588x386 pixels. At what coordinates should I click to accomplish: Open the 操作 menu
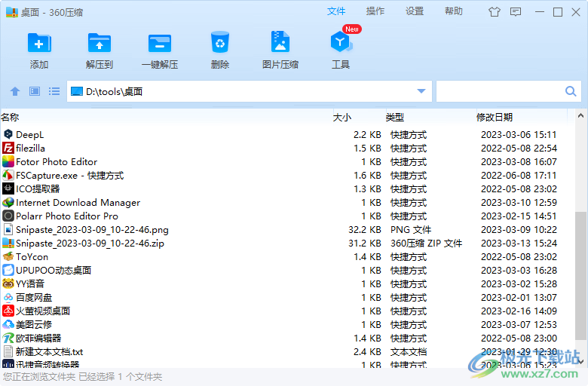coord(375,11)
